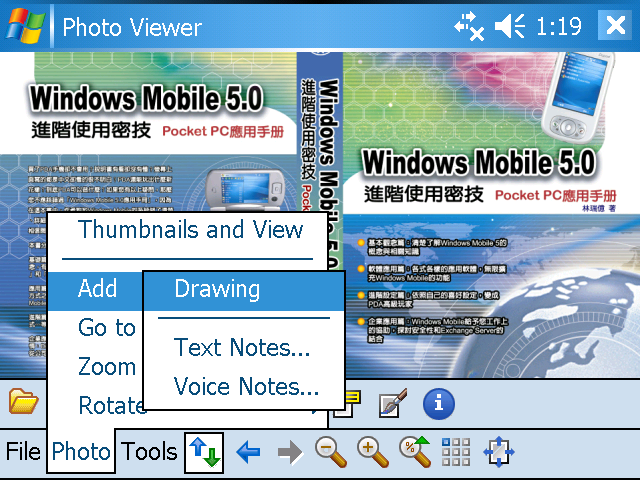Open the Windows Start flag menu
Viewport: 640px width, 480px height.
pyautogui.click(x=25, y=26)
